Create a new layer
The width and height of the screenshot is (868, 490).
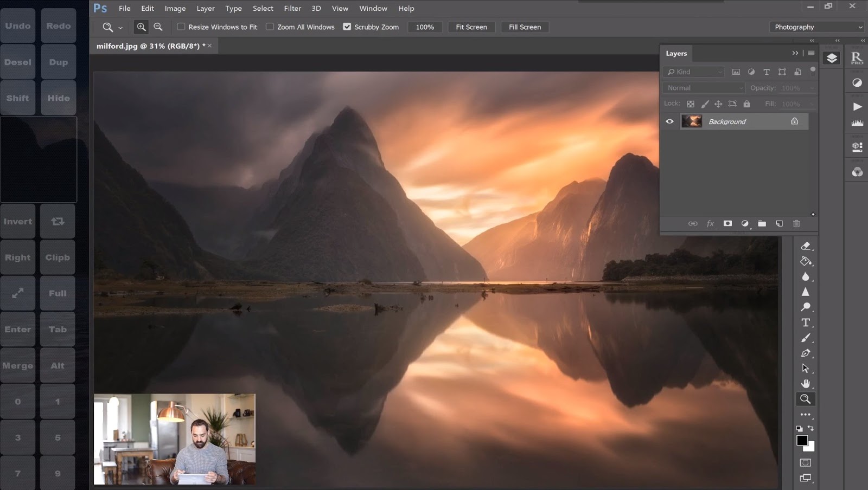[780, 223]
